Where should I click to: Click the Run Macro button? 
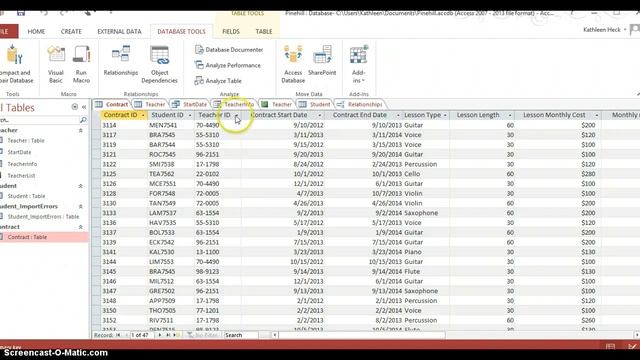[81, 64]
